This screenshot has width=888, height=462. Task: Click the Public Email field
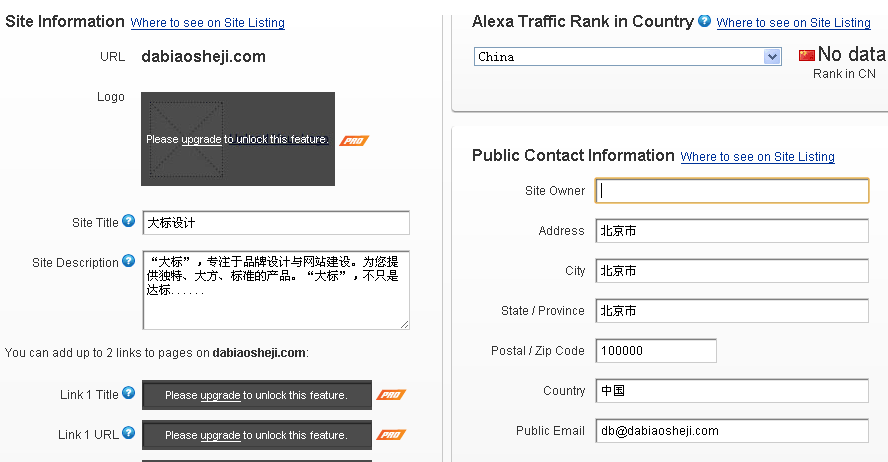coord(732,431)
